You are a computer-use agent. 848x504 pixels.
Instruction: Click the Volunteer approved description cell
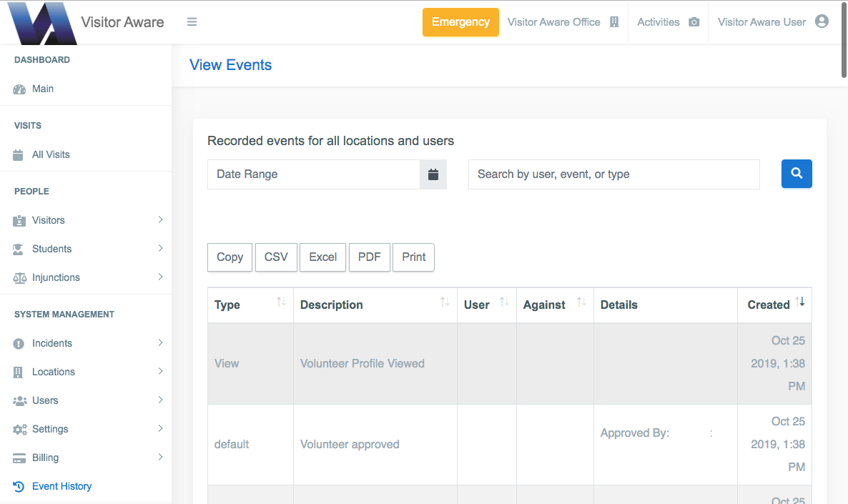[375, 445]
